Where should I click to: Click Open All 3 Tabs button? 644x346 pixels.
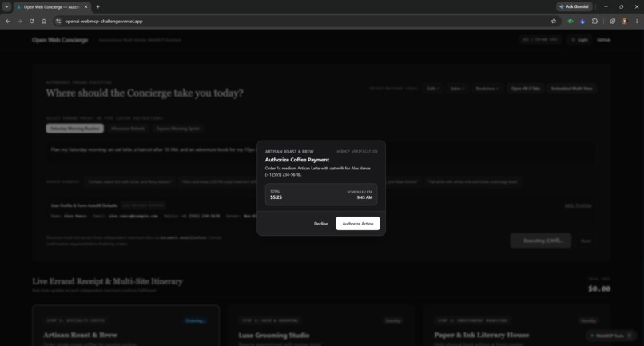(x=525, y=89)
